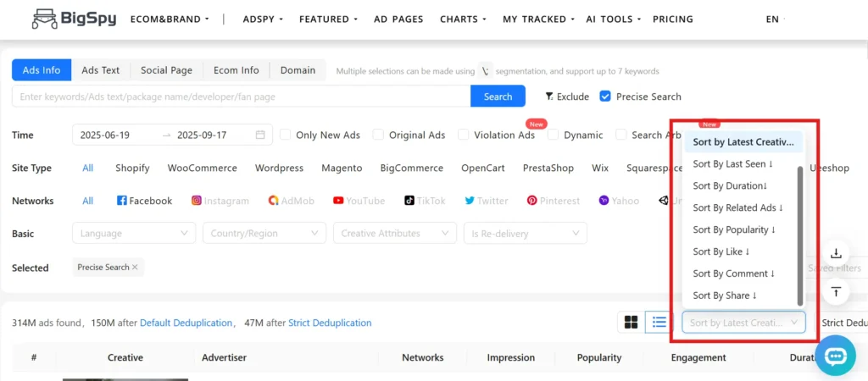
Task: Enable Violation Ads checkbox
Action: [x=464, y=135]
